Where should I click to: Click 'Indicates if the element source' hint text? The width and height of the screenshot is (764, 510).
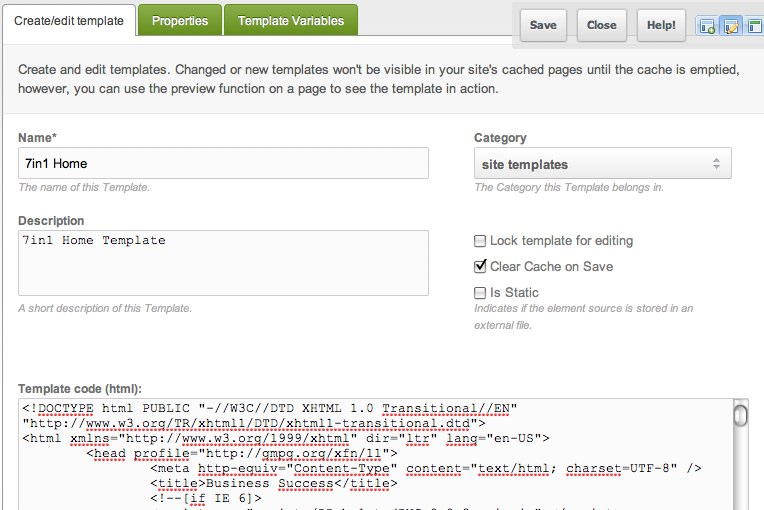(x=583, y=316)
